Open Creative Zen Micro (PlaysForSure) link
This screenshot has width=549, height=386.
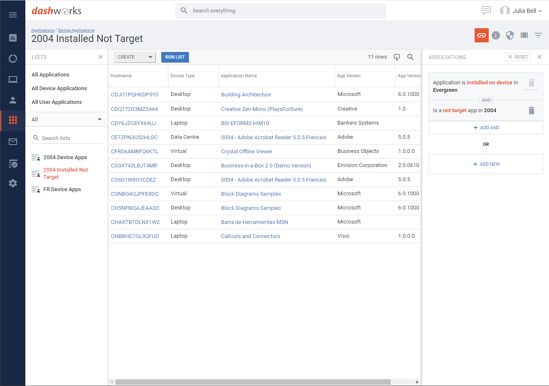click(x=262, y=109)
